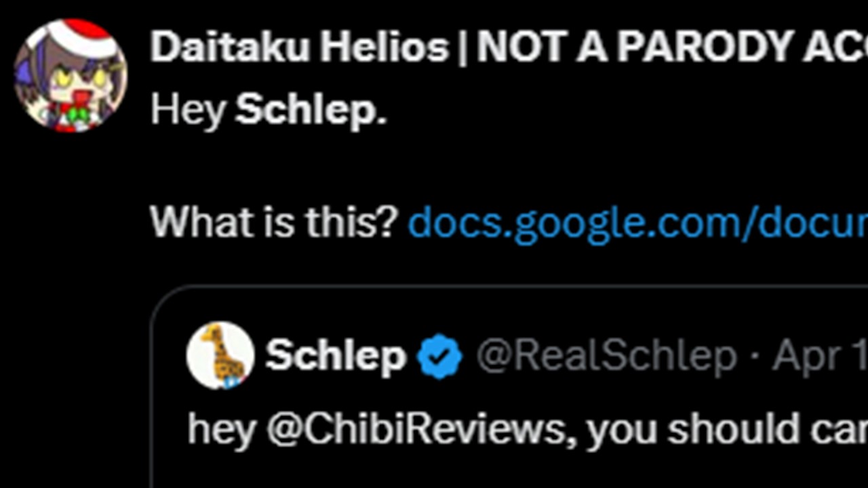Click the Daitaku Helios display name
The height and width of the screenshot is (488, 868).
click(x=299, y=47)
